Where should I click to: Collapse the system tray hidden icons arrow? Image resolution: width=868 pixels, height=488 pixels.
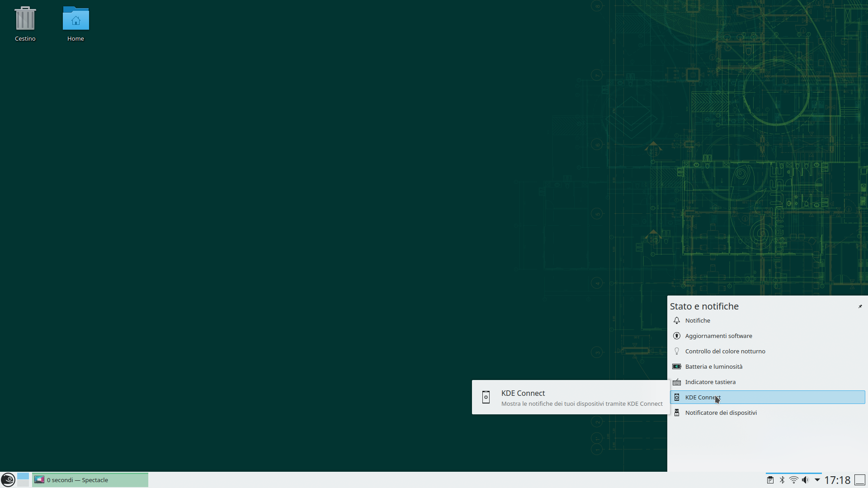[x=817, y=480]
